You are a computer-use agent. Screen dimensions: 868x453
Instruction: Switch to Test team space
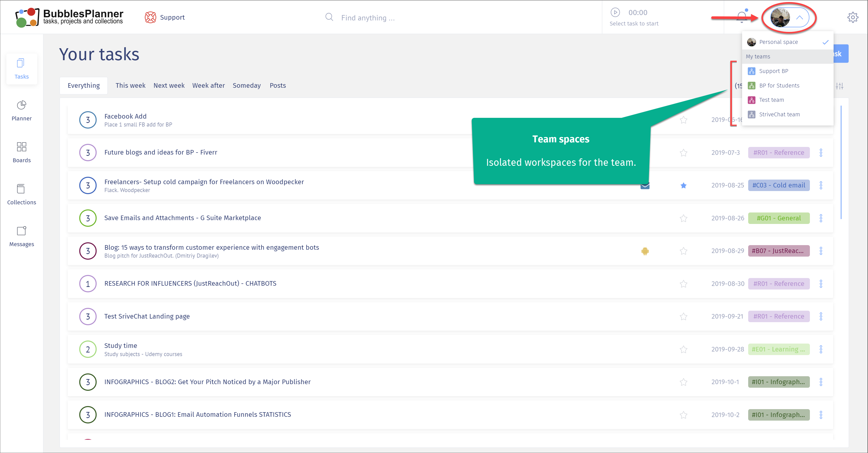(788, 100)
